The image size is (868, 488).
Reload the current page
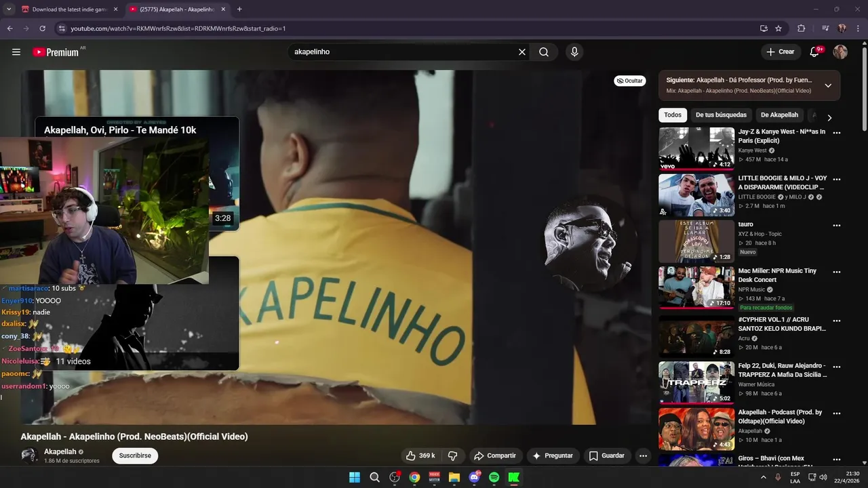(42, 28)
